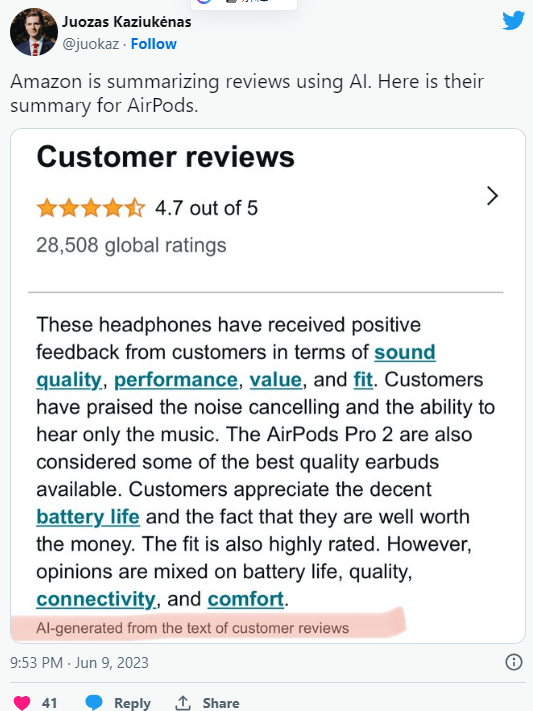
Task: Click the blue reply bubble icon
Action: coord(94,702)
